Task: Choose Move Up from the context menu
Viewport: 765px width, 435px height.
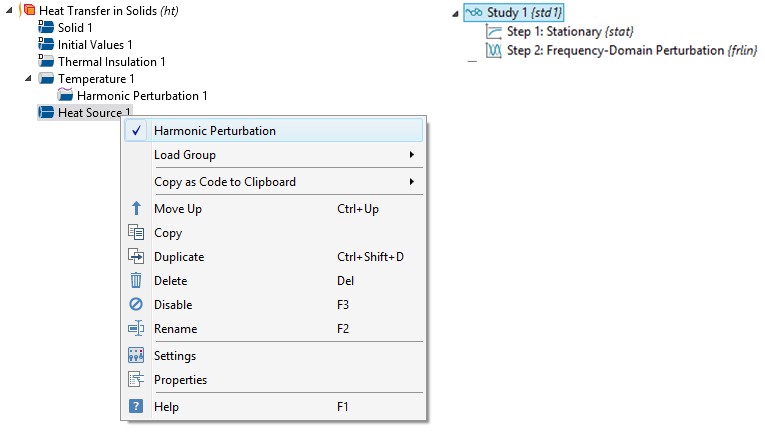Action: pos(178,209)
